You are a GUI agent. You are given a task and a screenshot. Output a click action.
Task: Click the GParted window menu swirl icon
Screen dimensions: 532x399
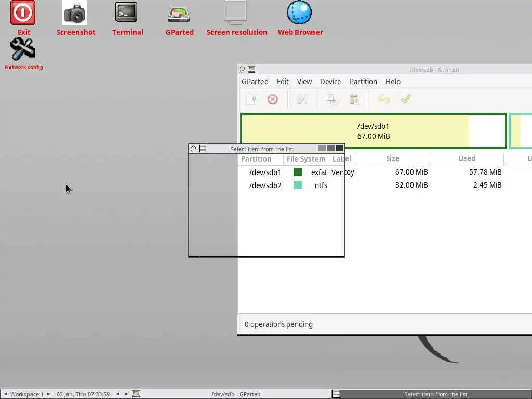(242, 69)
